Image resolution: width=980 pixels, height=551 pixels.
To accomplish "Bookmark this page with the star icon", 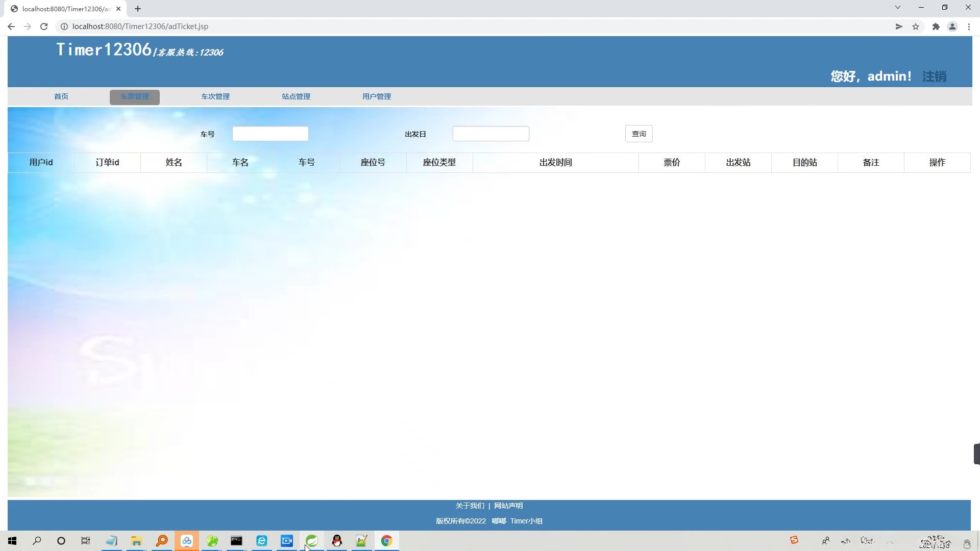I will tap(916, 27).
